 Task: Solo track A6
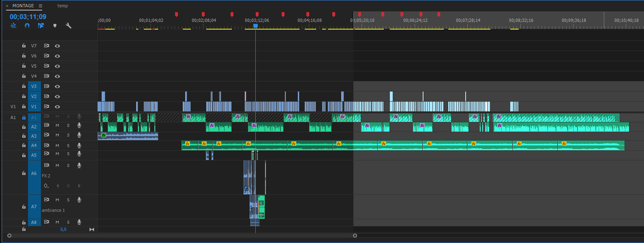coord(68,166)
